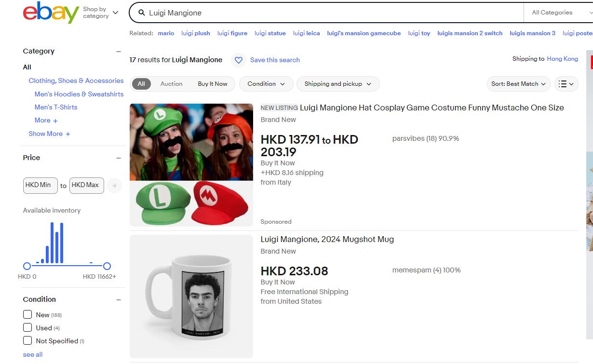
Task: Click the HKD Max price field
Action: [x=87, y=186]
